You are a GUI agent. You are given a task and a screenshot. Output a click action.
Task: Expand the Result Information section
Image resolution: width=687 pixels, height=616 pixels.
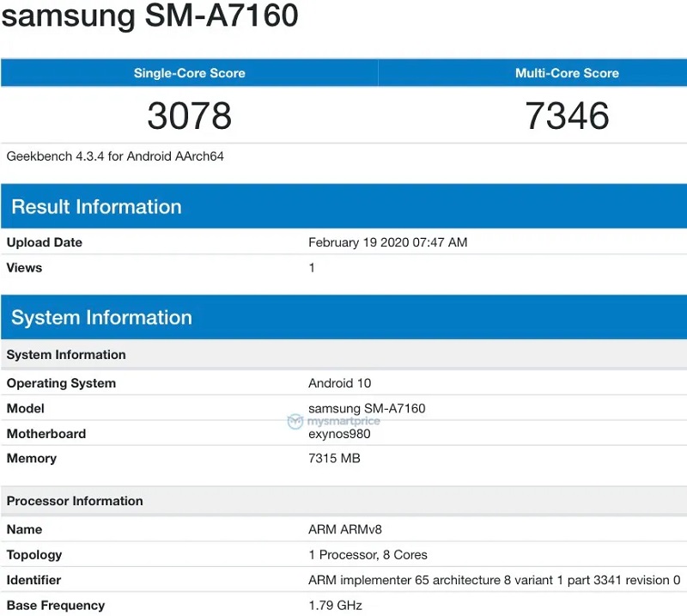pyautogui.click(x=96, y=206)
